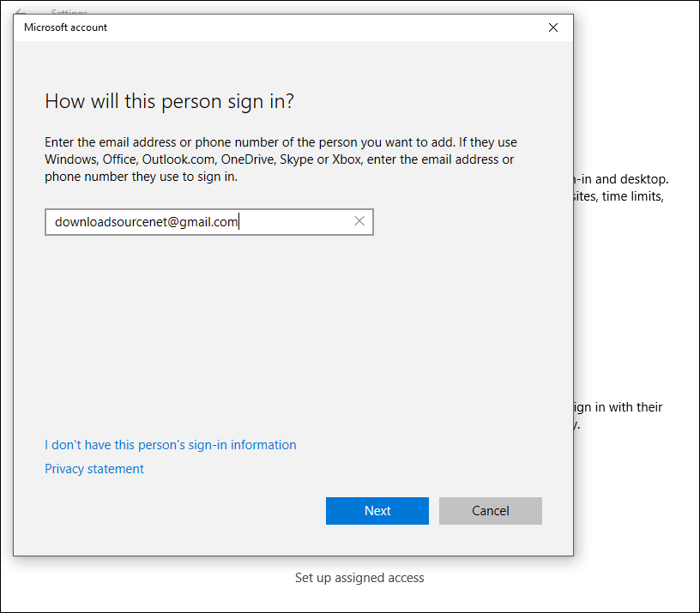The height and width of the screenshot is (613, 700).
Task: Go back with the Settings back arrow
Action: (20, 12)
